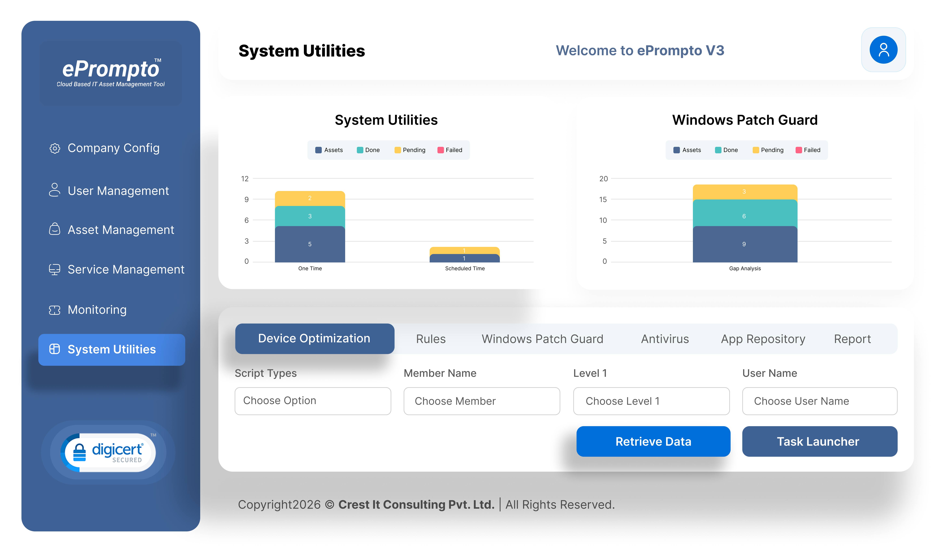Open the Choose User Name dropdown
Image resolution: width=936 pixels, height=560 pixels.
(820, 401)
